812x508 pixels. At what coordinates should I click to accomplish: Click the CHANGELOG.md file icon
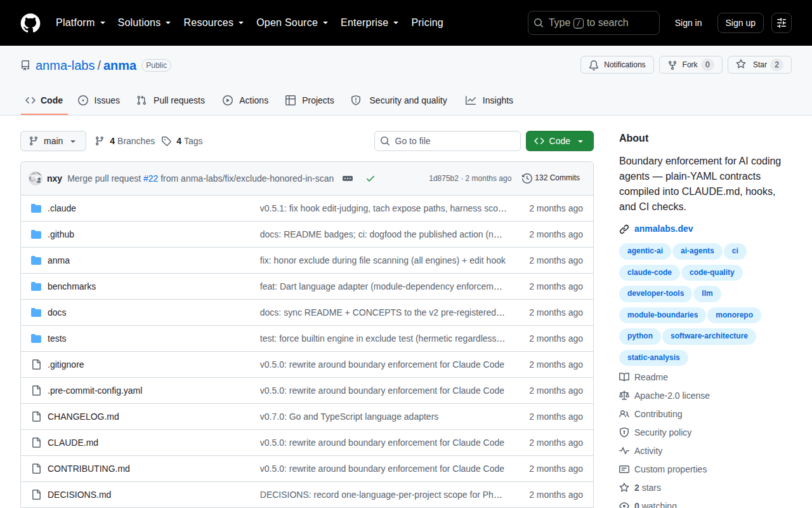click(x=36, y=417)
